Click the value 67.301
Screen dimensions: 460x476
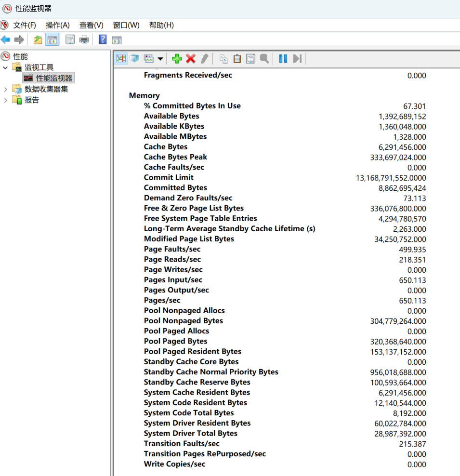pyautogui.click(x=415, y=106)
